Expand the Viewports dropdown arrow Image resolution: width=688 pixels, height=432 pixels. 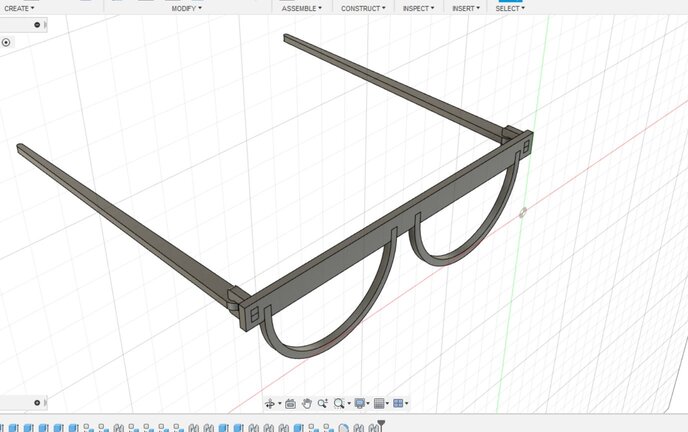[x=407, y=403]
